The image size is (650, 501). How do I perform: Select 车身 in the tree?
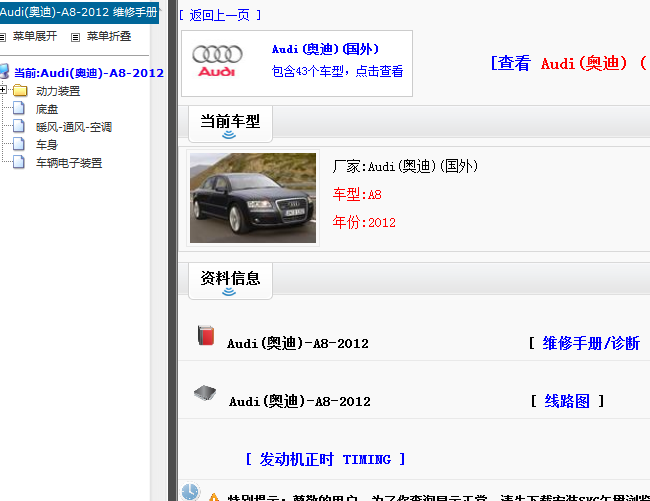47,145
